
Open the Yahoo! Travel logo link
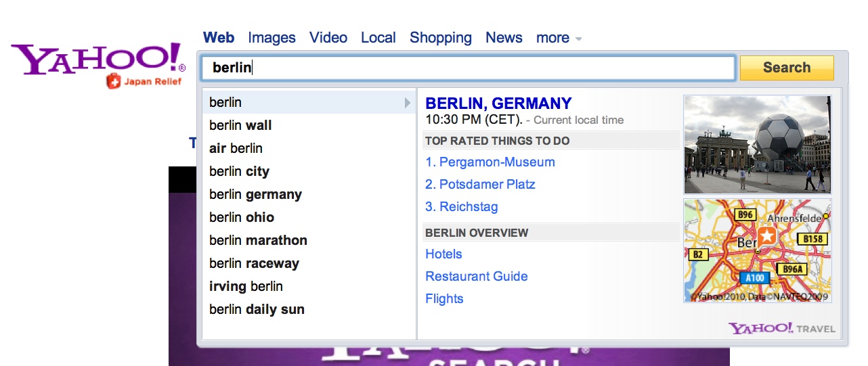pyautogui.click(x=782, y=329)
